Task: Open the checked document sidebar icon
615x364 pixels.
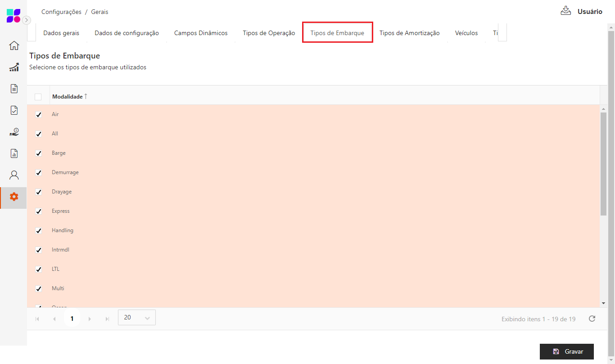Action: pyautogui.click(x=14, y=110)
